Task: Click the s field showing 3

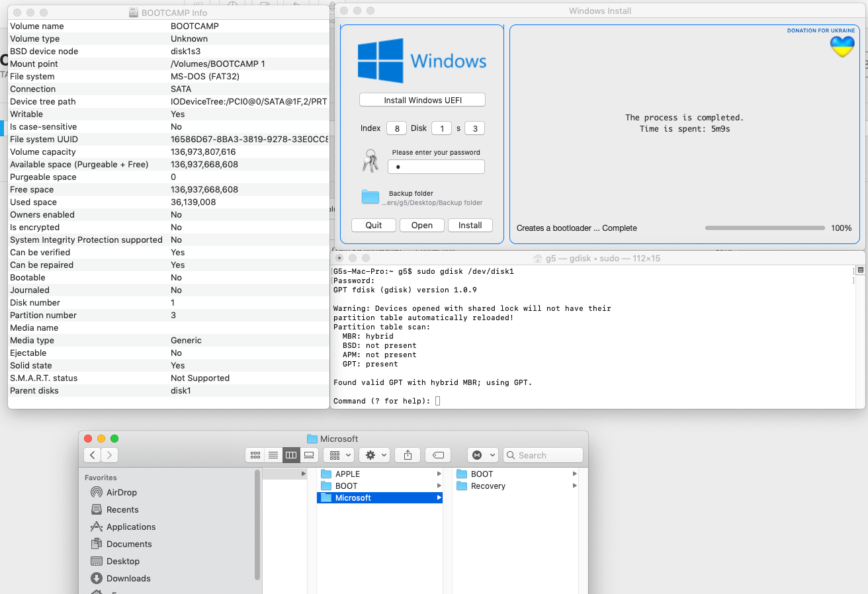Action: click(475, 128)
